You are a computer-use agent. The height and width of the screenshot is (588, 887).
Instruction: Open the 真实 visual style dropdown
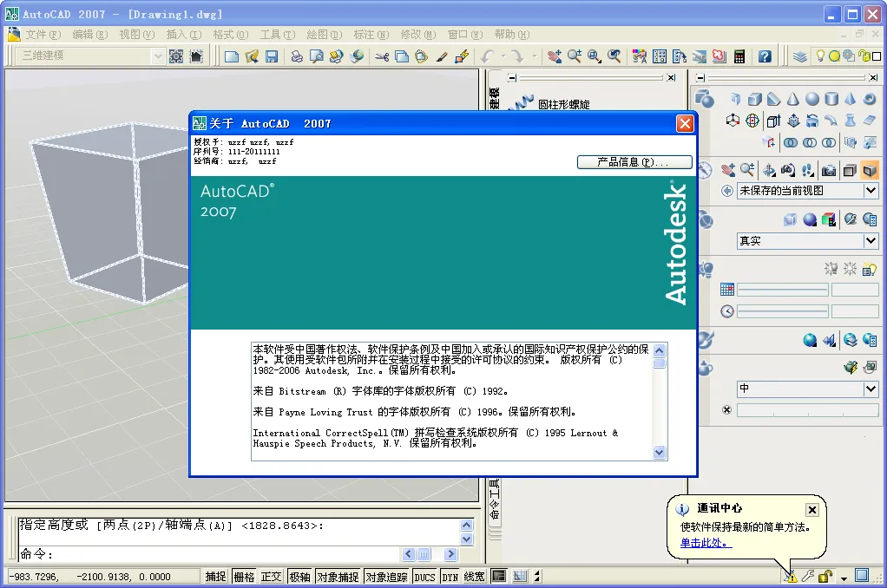point(870,240)
